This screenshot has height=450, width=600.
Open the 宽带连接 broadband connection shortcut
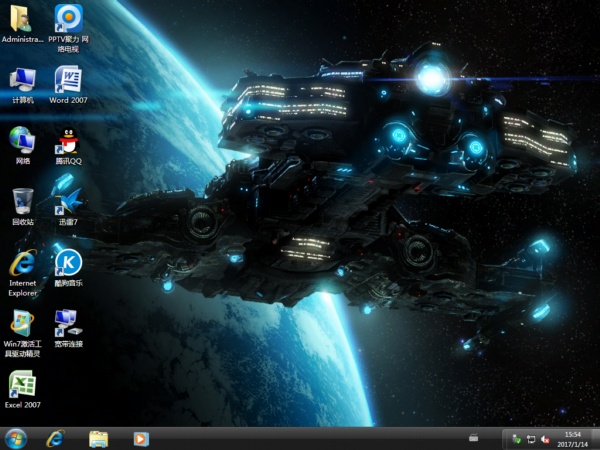pyautogui.click(x=68, y=328)
